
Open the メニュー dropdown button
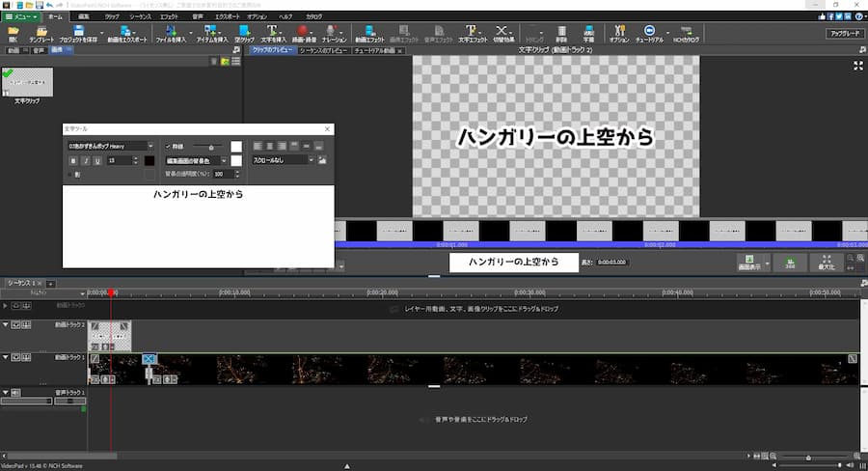[21, 16]
